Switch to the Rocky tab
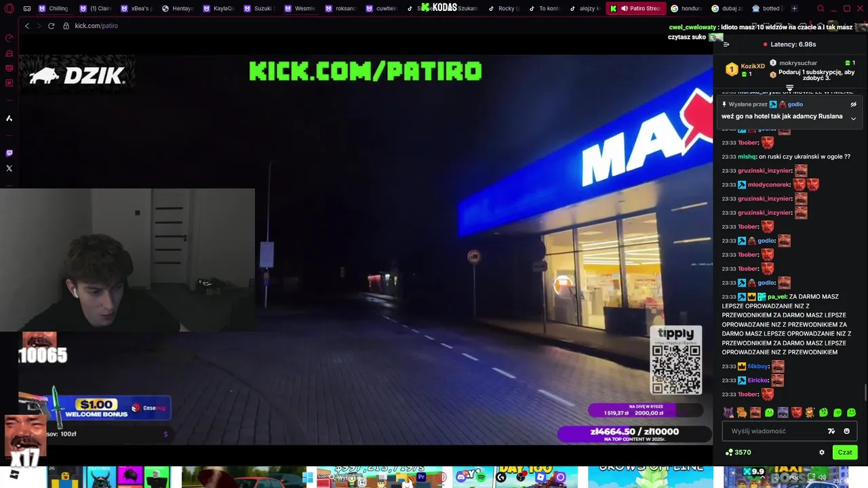Viewport: 868px width, 488px height. tap(503, 8)
